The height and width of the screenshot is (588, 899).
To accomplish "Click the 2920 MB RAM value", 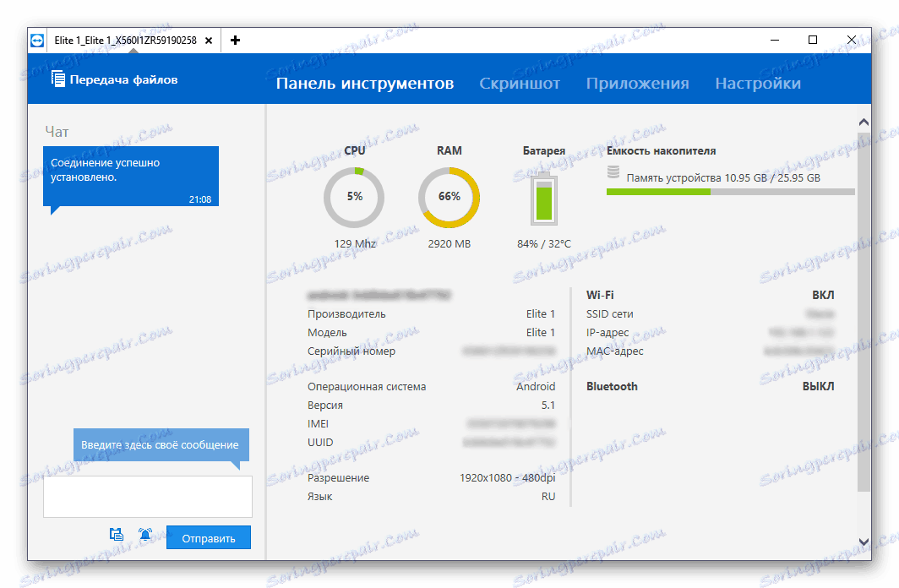I will [x=449, y=243].
